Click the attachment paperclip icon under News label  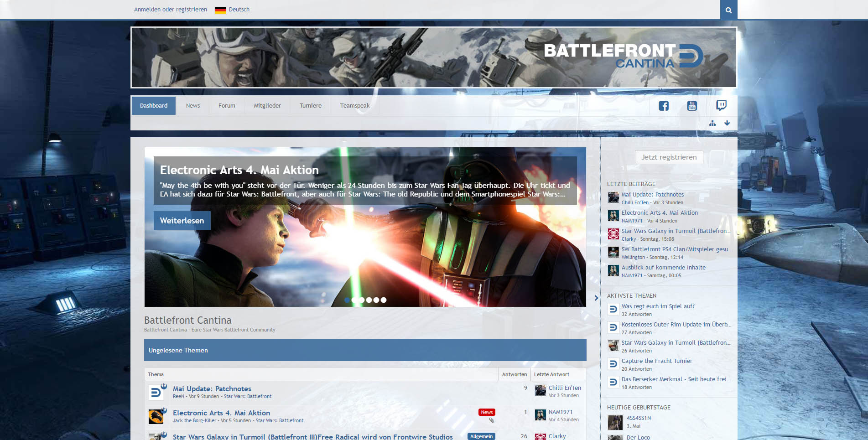pos(492,420)
